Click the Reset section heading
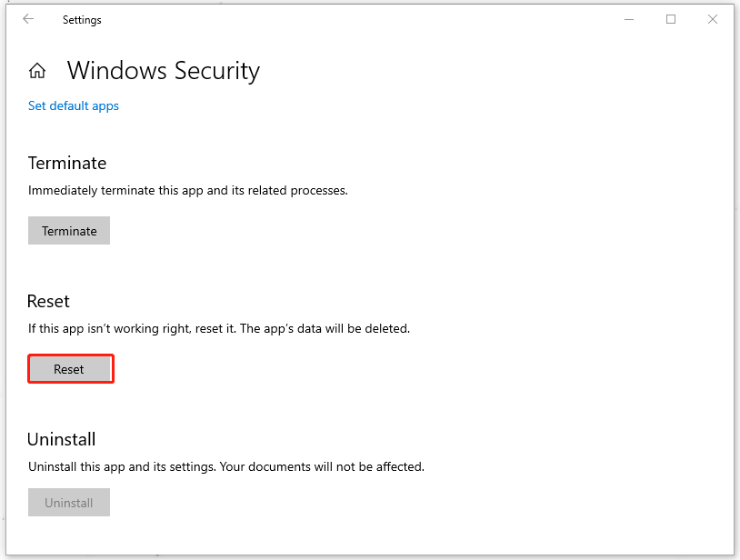Screen dimensions: 740x560 click(x=48, y=301)
